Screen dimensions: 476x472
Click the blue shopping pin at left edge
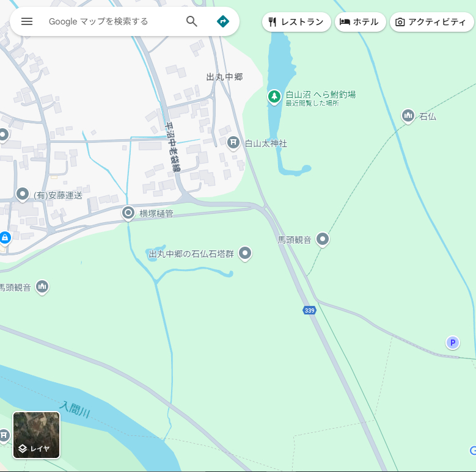pos(5,238)
